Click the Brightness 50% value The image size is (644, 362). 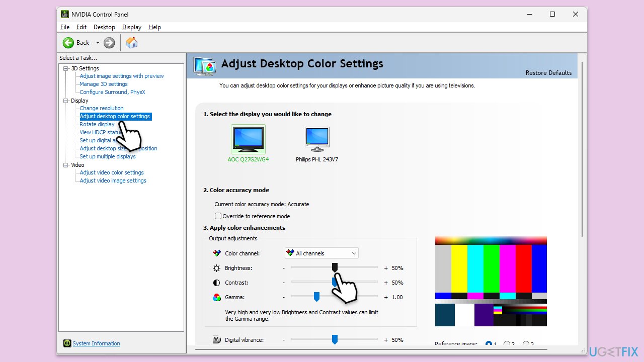[x=397, y=268]
